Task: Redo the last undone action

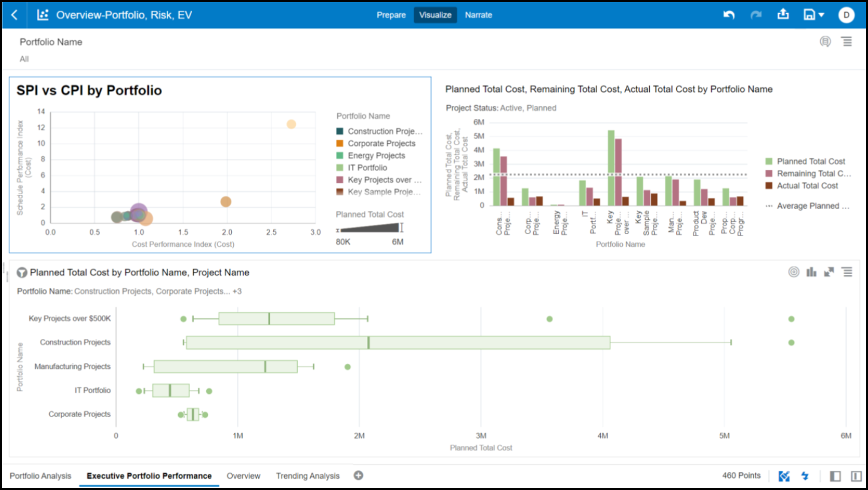Action: tap(756, 15)
